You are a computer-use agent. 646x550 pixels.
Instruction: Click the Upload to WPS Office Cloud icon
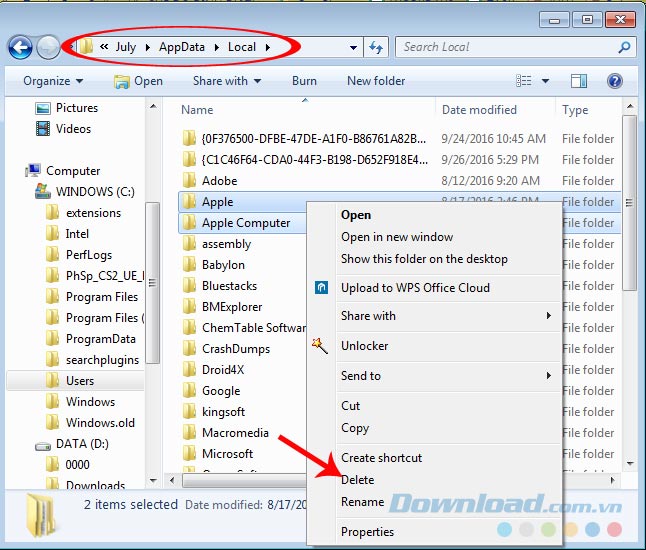click(321, 287)
